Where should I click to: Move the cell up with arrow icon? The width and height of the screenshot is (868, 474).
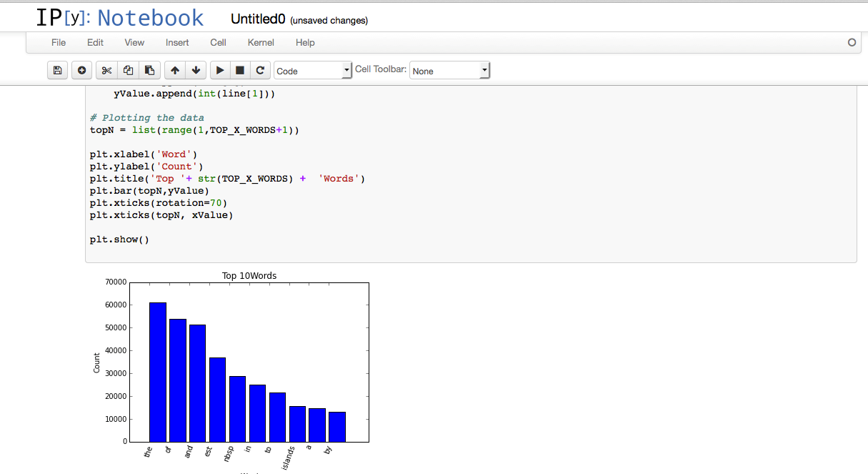coord(174,69)
